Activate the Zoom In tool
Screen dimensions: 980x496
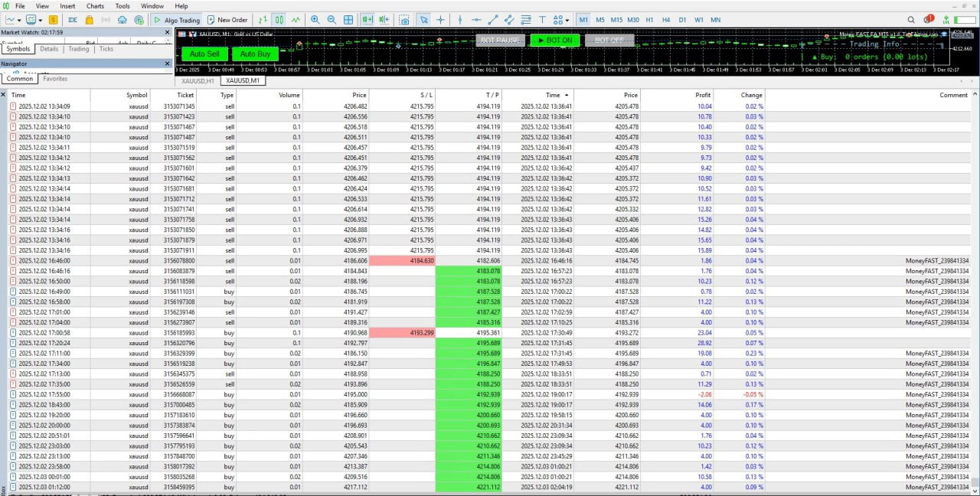(315, 20)
